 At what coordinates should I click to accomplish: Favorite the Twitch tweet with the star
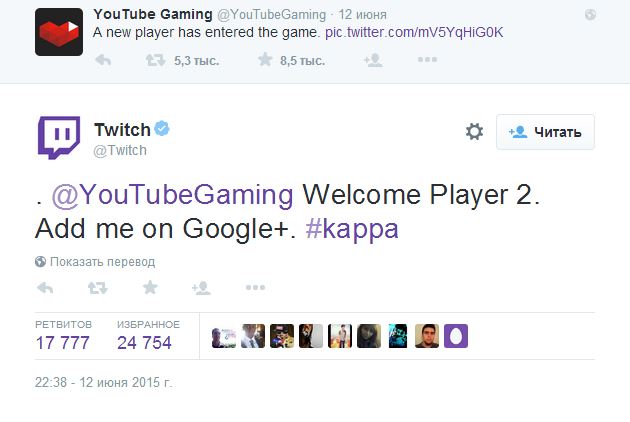[x=150, y=288]
